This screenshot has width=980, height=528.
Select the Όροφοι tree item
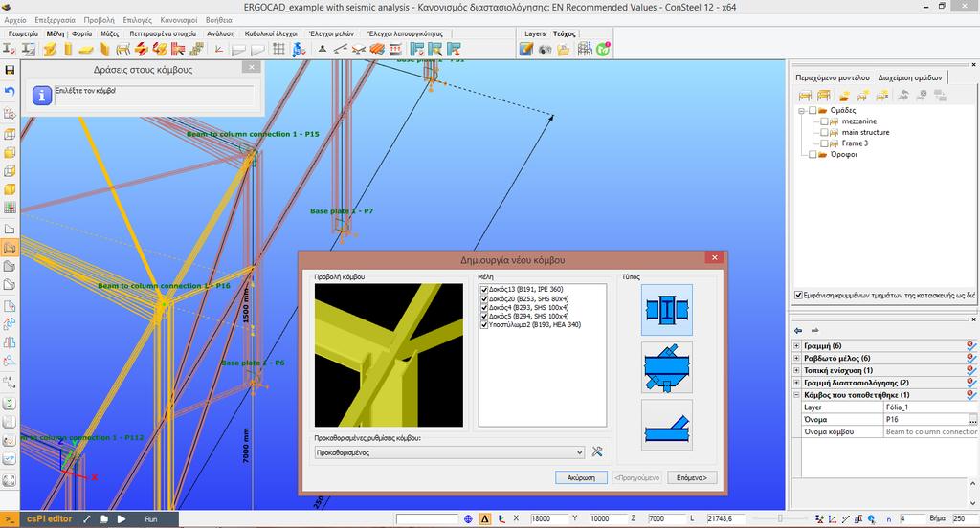coord(844,154)
